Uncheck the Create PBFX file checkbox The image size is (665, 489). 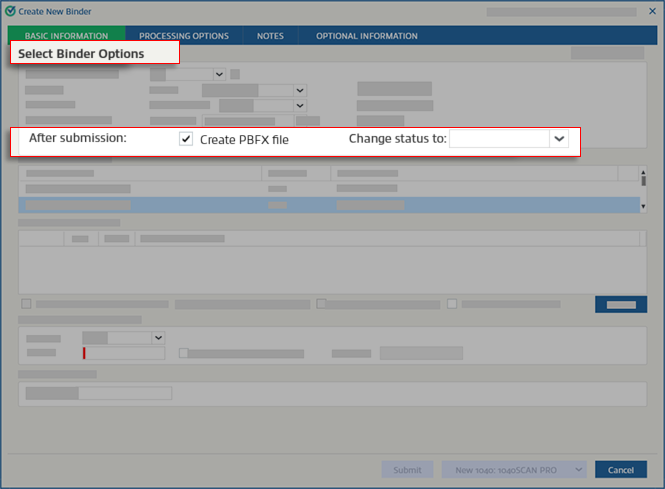186,139
